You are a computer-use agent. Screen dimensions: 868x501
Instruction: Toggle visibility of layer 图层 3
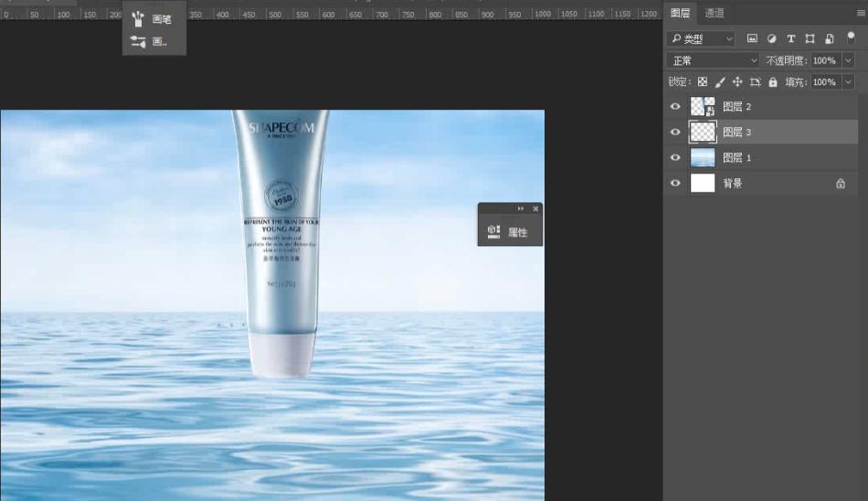675,133
